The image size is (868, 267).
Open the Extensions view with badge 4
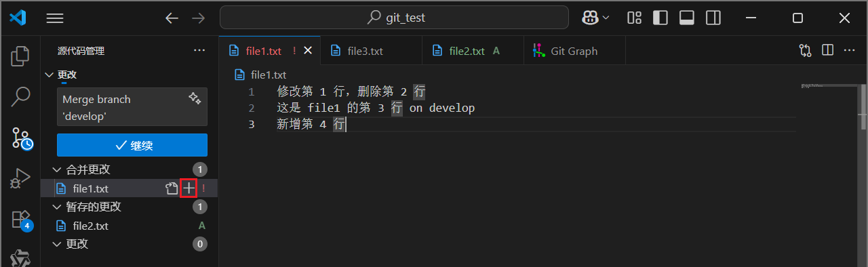point(21,220)
